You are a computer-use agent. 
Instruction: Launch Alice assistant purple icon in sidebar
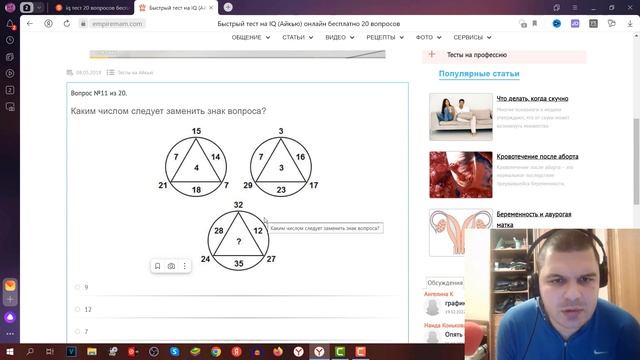point(10,317)
